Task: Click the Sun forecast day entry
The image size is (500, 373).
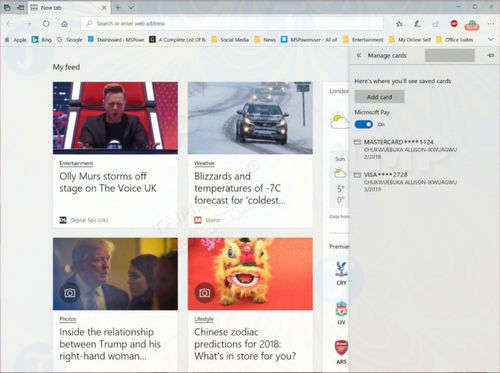Action: (340, 180)
